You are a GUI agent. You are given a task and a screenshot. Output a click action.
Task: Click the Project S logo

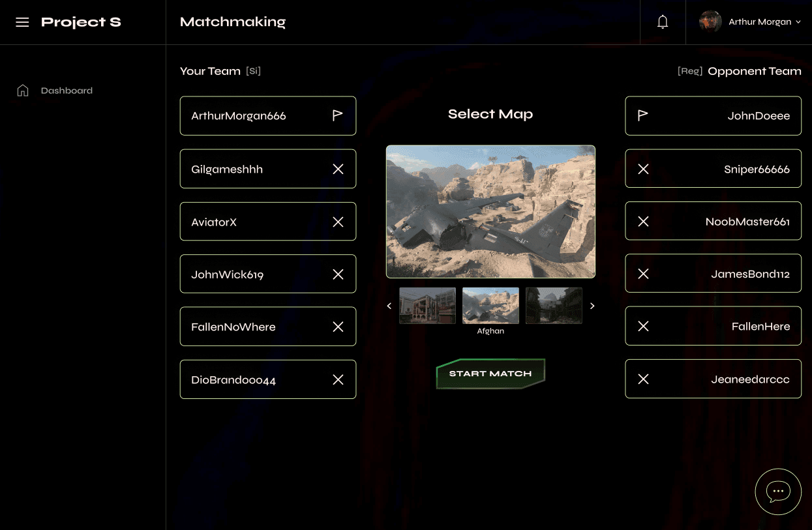point(81,22)
